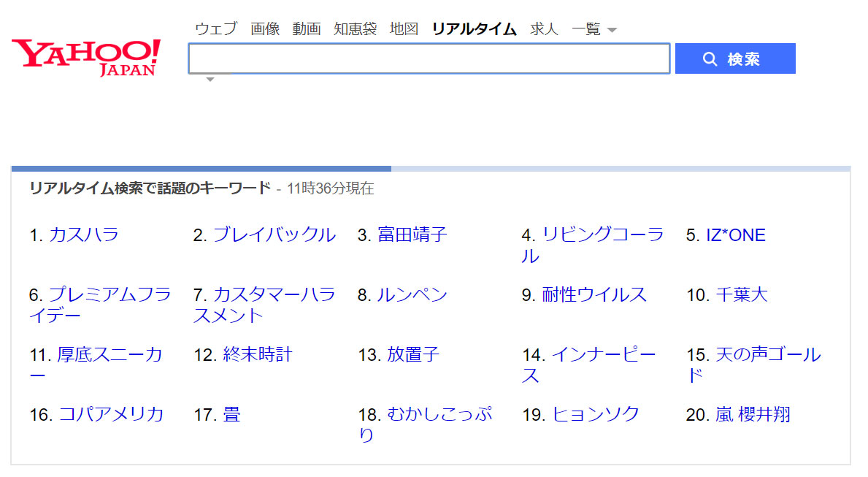
Task: Click the magnifier icon in the search button
Action: 710,58
